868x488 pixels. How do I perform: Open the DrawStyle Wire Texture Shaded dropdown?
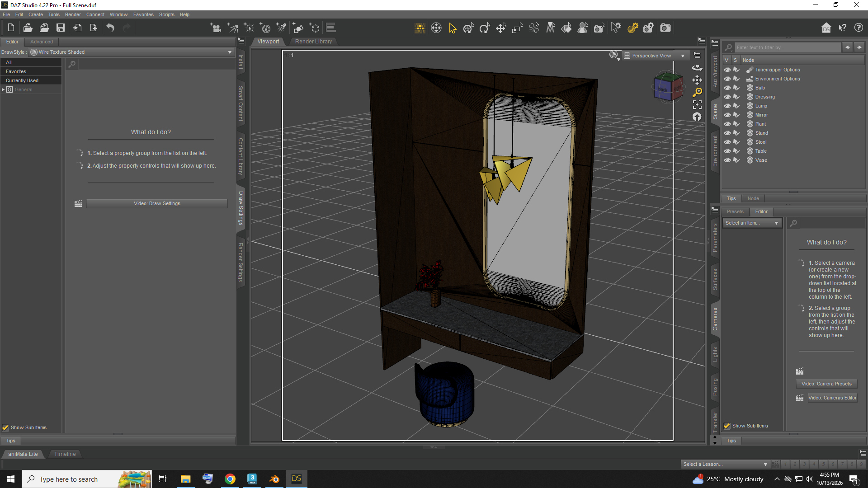[x=131, y=52]
